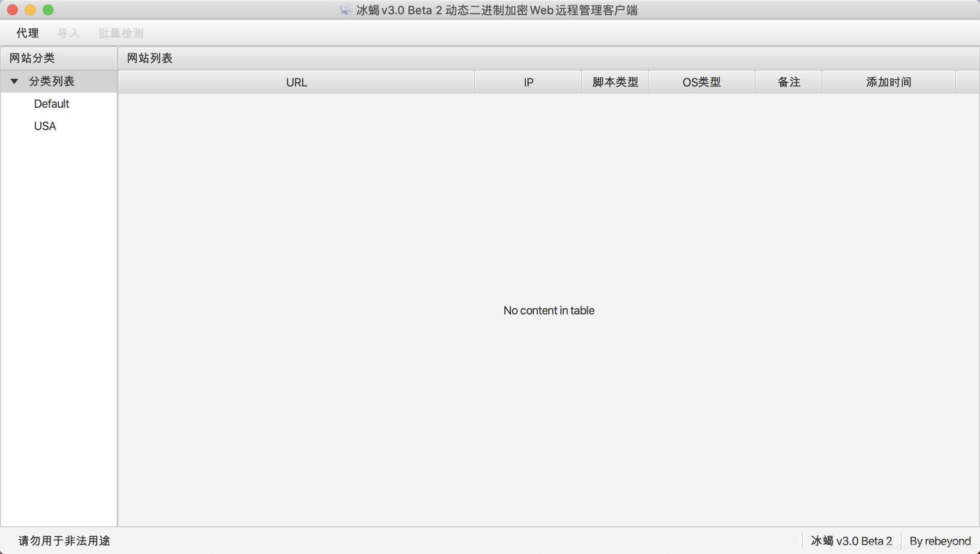Minimize the window with the yellow button
This screenshot has width=980, height=554.
coord(30,10)
